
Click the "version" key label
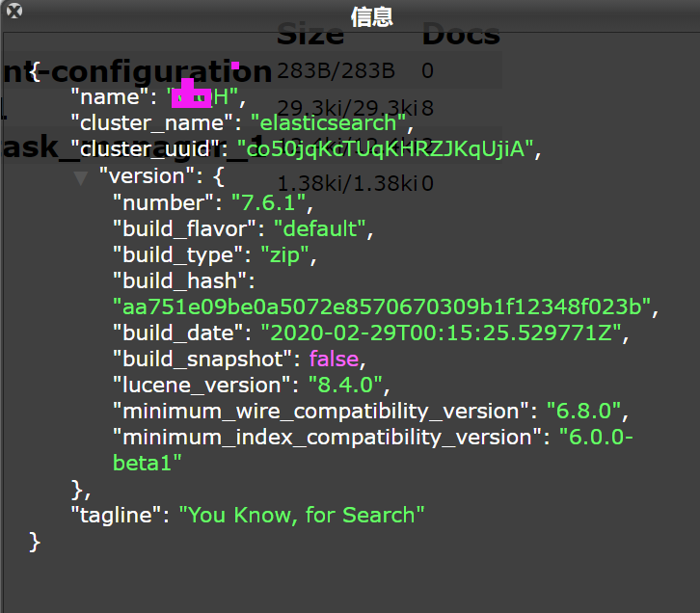146,176
